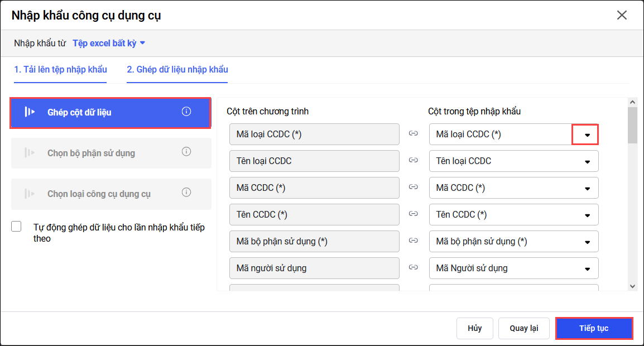Open Tệp excel bất kỳ source dropdown
This screenshot has height=346, width=644.
tap(109, 43)
